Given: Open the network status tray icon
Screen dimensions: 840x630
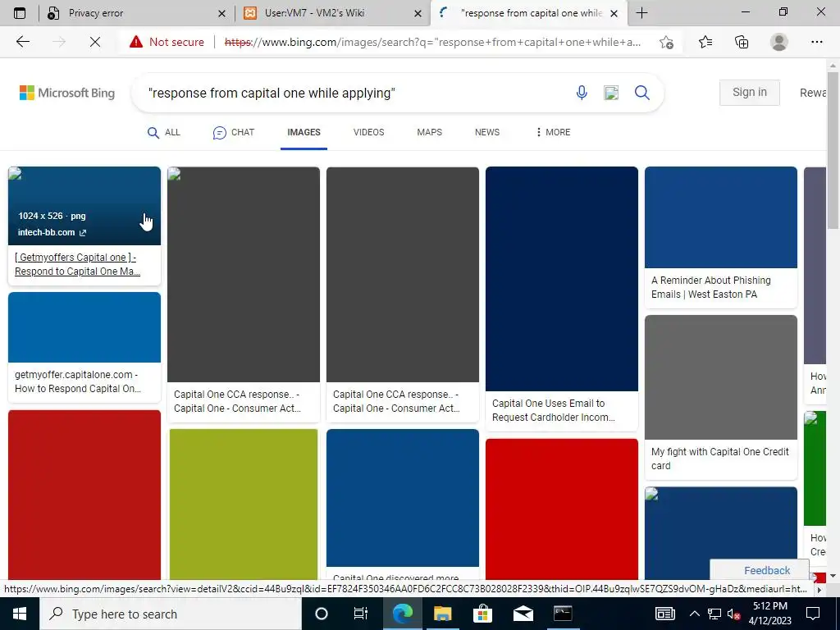Looking at the screenshot, I should coord(714,614).
